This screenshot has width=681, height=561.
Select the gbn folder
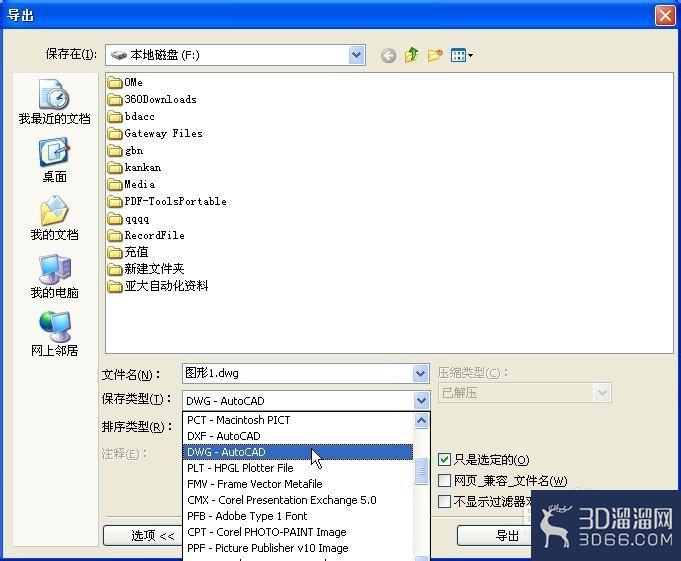[x=126, y=151]
